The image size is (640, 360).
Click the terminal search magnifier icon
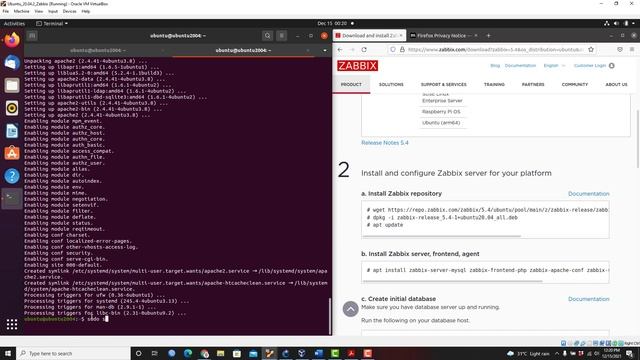267,36
